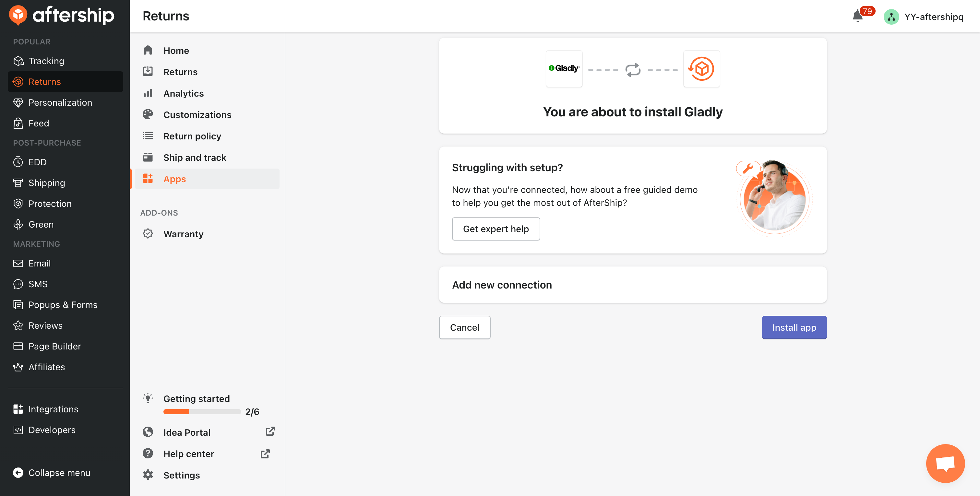Open the YY-aftershipq account menu
Screen dimensions: 980x496
pyautogui.click(x=925, y=17)
